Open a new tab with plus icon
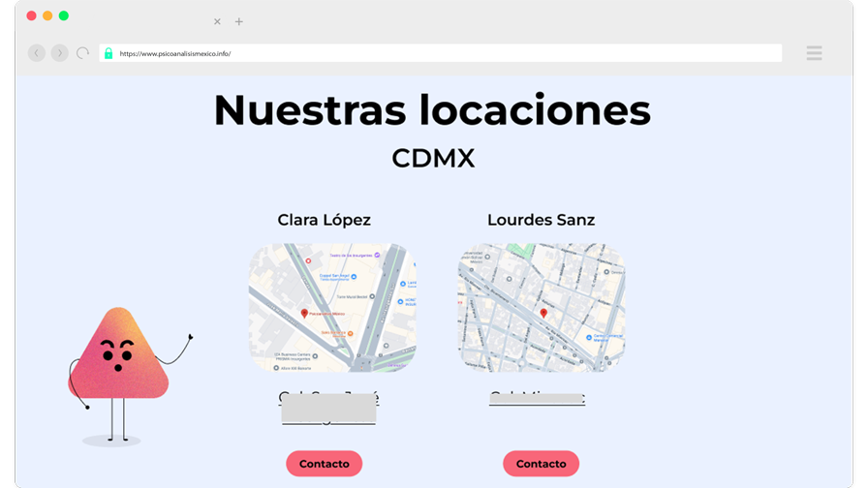Image resolution: width=868 pixels, height=488 pixels. pos(238,21)
